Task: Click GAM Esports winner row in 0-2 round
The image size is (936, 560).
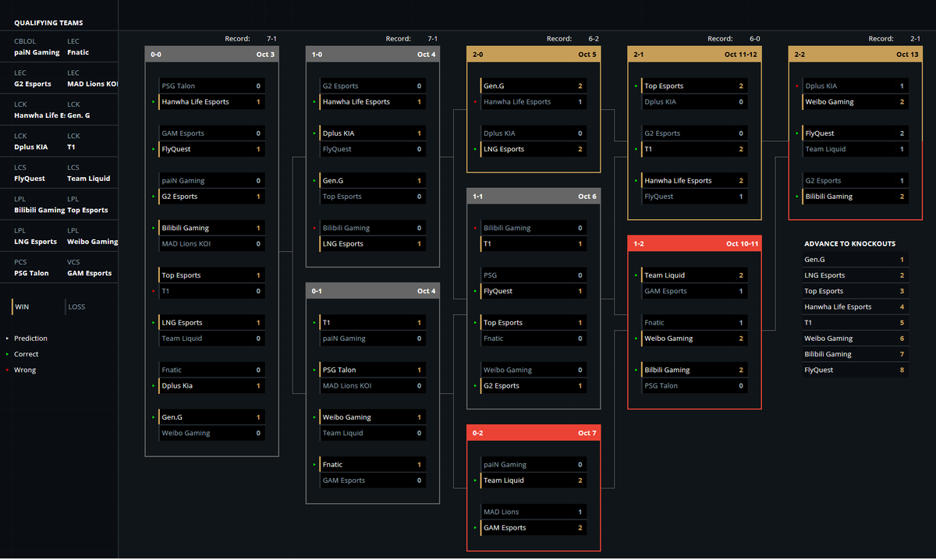Action: (x=533, y=527)
